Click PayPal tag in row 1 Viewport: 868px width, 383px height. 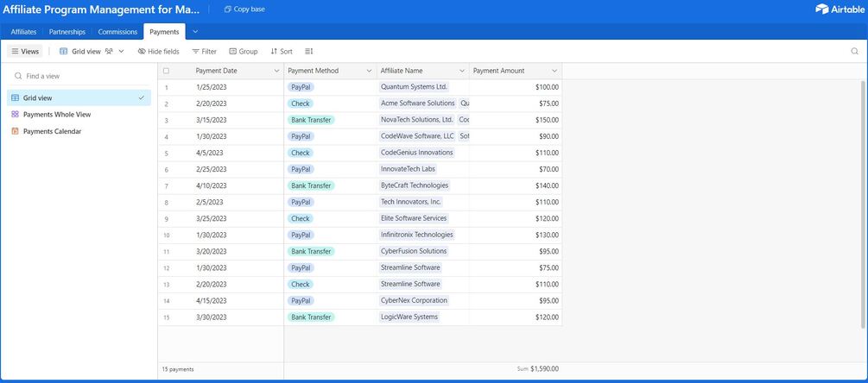click(x=301, y=87)
